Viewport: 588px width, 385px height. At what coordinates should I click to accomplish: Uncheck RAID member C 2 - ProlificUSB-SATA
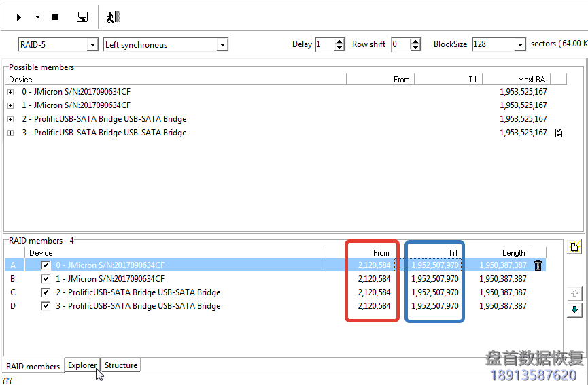(46, 292)
